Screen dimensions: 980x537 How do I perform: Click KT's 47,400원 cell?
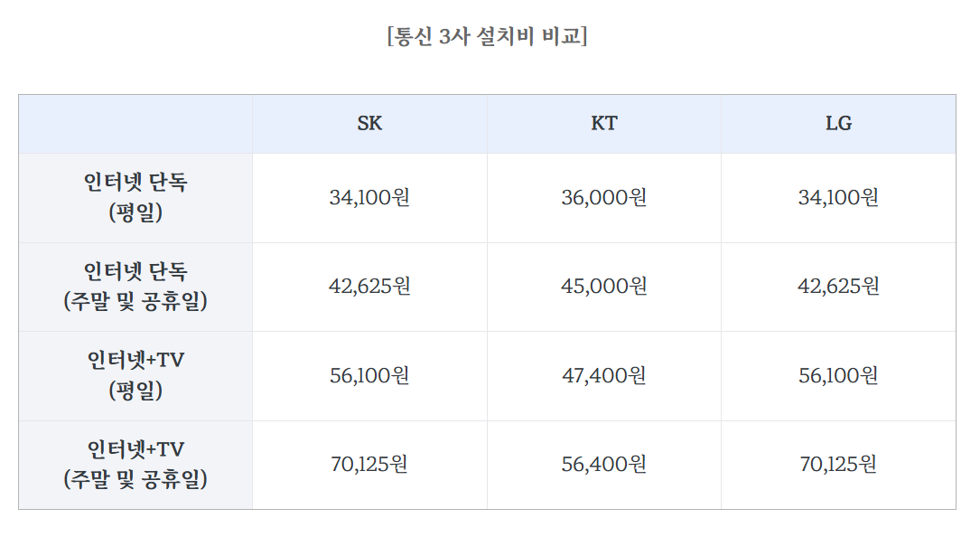603,375
